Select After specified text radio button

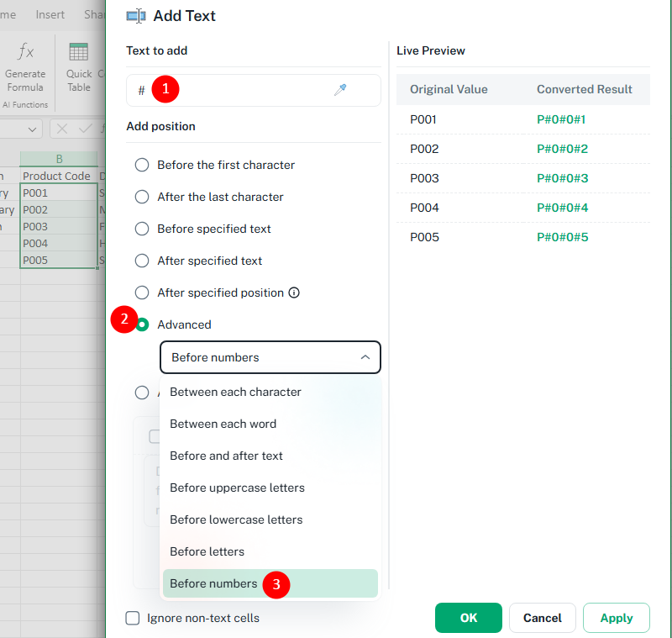point(142,261)
